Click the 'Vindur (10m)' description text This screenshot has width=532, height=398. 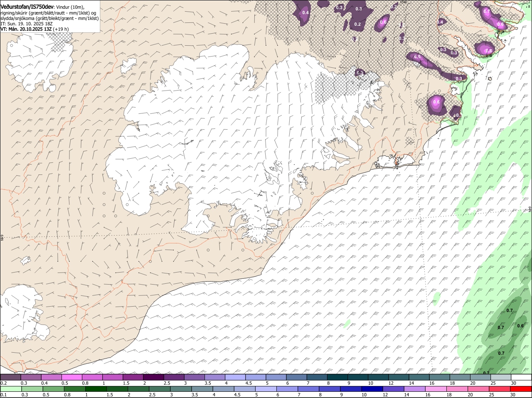pyautogui.click(x=70, y=7)
